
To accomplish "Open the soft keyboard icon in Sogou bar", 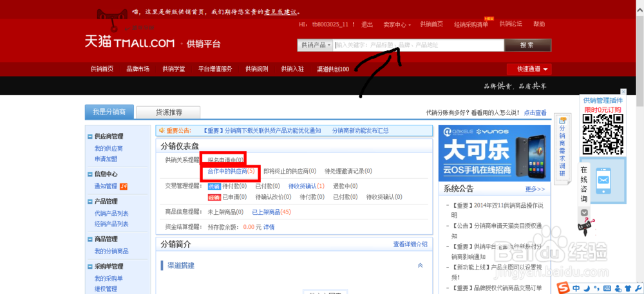I will (607, 288).
